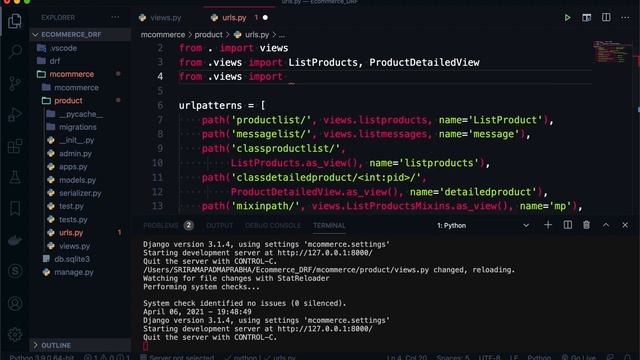Click 'ProductDetailedView' on the line 3 import
Screen dimensions: 640x360
point(424,62)
